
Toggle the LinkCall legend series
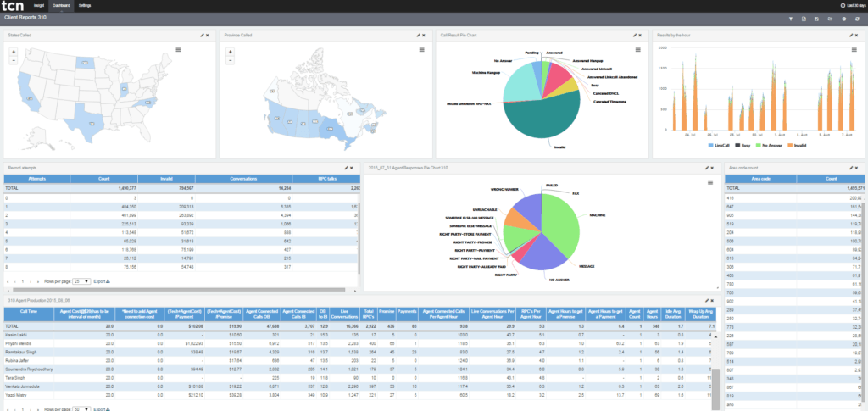pos(720,146)
